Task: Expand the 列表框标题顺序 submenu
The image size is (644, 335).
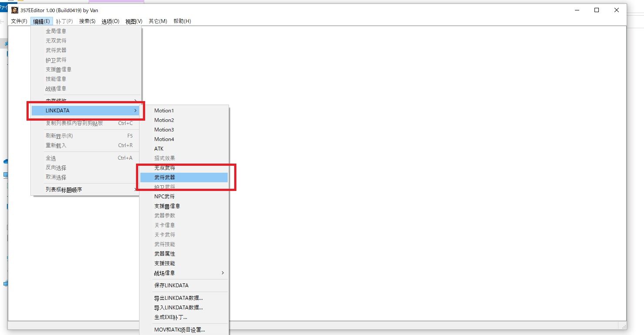Action: (x=86, y=190)
